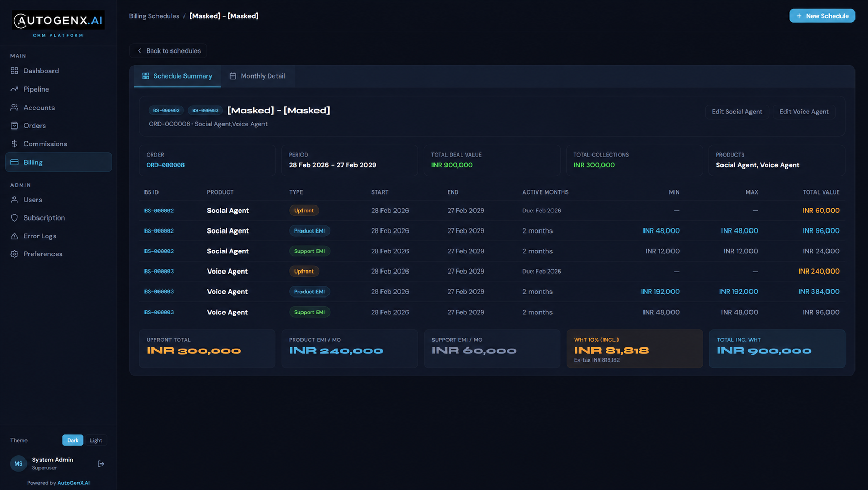
Task: Click BS-000002 in Social Agent Product EMI row
Action: (x=159, y=231)
